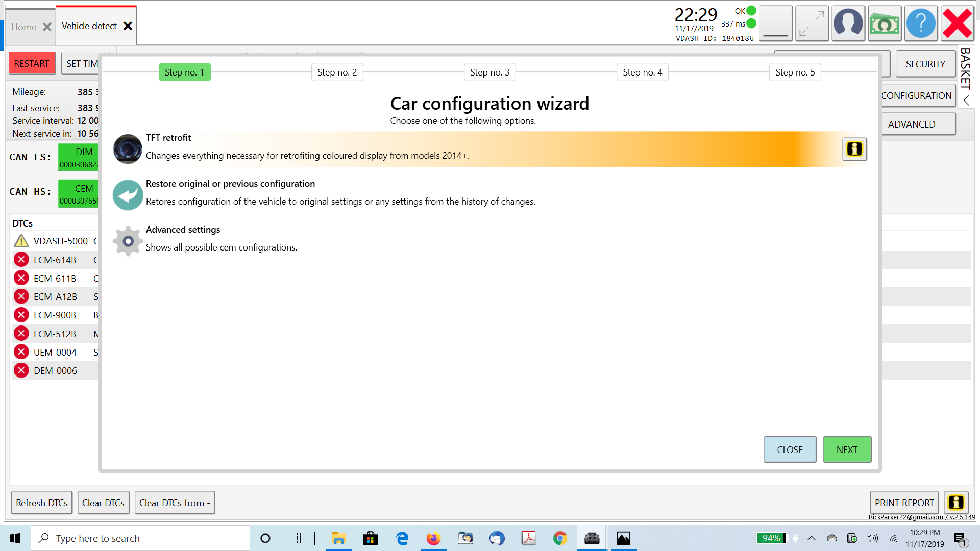Image resolution: width=980 pixels, height=551 pixels.
Task: Open Advanced settings gear icon
Action: click(x=128, y=241)
